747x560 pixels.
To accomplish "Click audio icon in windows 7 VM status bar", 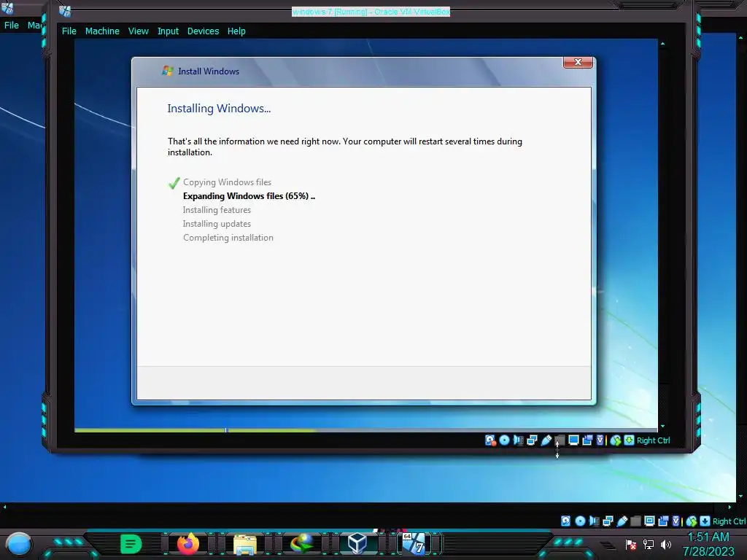I will [518, 440].
